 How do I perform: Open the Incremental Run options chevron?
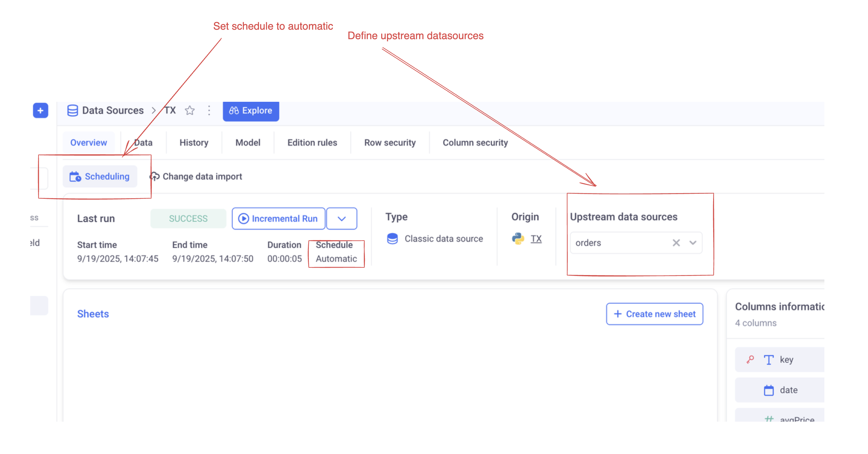[x=341, y=219]
